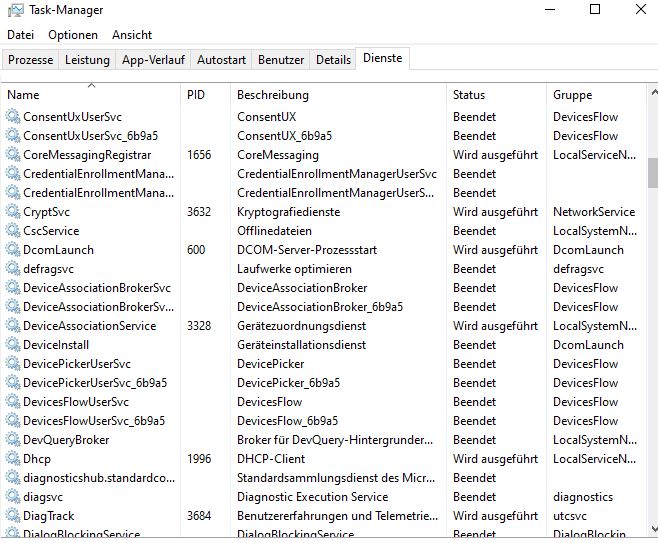Viewport: 658px width, 543px height.
Task: Select the Dienste tab
Action: [382, 58]
